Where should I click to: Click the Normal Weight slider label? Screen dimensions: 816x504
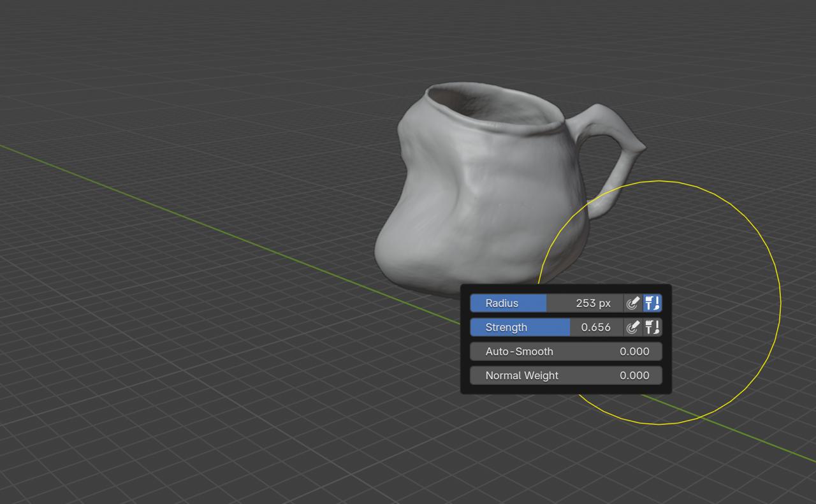521,376
